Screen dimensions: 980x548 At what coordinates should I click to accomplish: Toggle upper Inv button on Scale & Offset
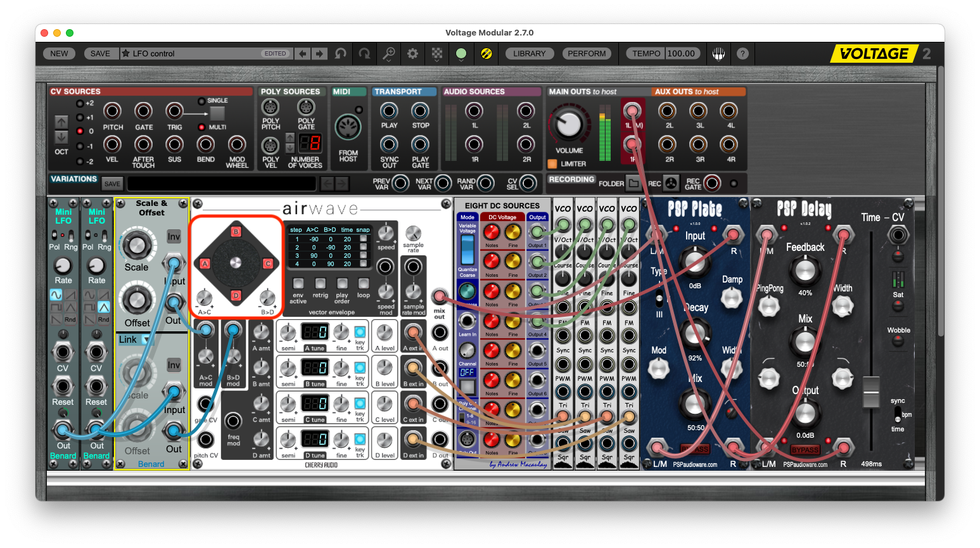pos(174,236)
